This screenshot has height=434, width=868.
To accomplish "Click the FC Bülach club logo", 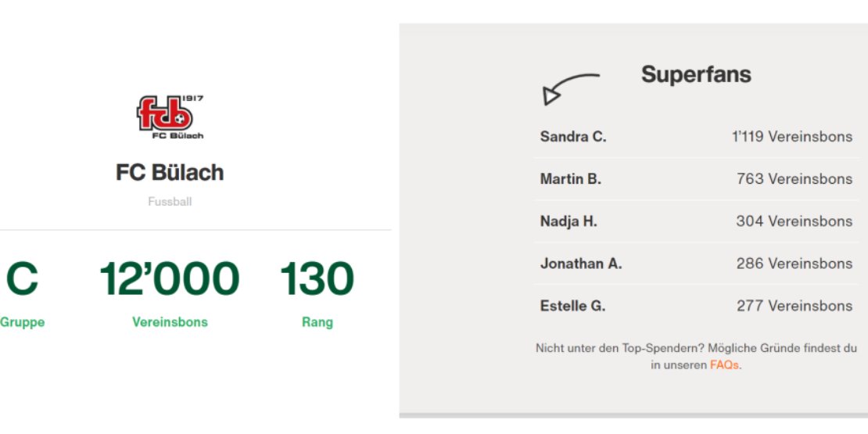I will coord(170,117).
